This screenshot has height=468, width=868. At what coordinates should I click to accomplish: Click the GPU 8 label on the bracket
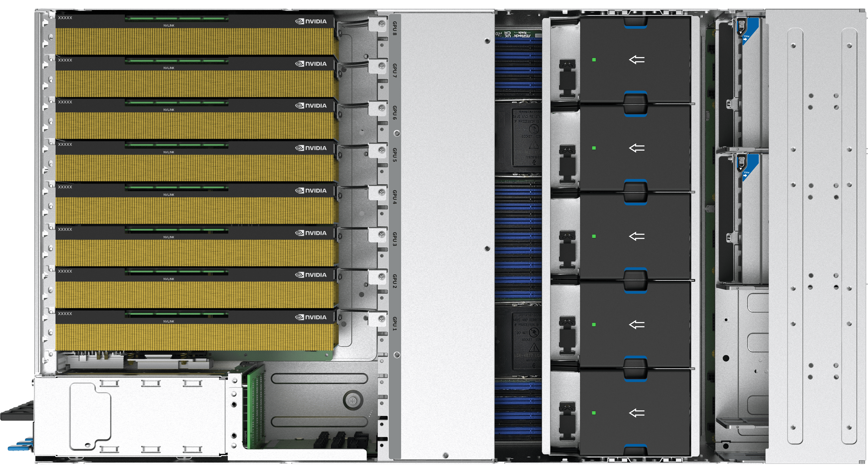coord(395,29)
